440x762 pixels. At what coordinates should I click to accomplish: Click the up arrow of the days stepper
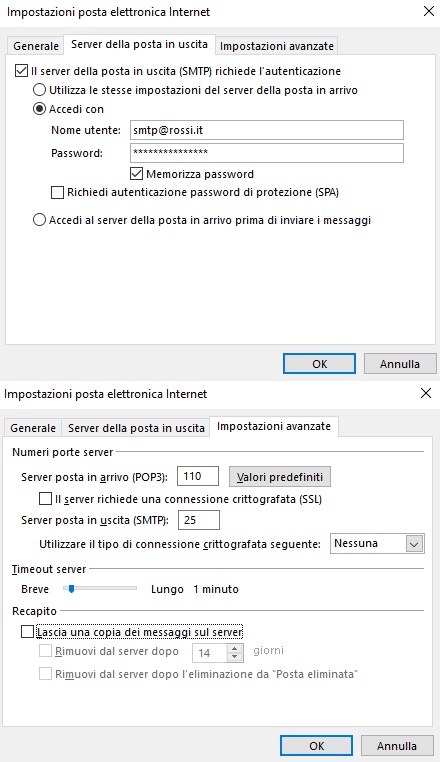235,648
